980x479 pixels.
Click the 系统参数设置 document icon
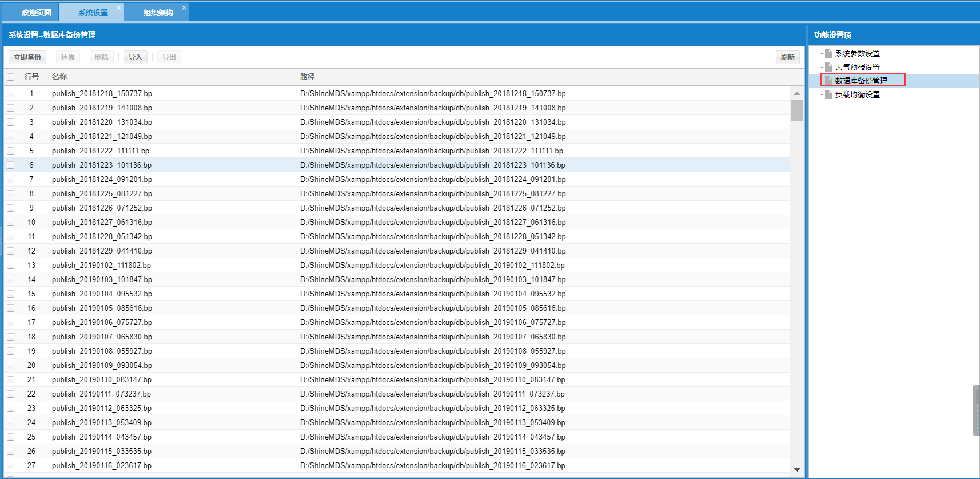[x=828, y=53]
